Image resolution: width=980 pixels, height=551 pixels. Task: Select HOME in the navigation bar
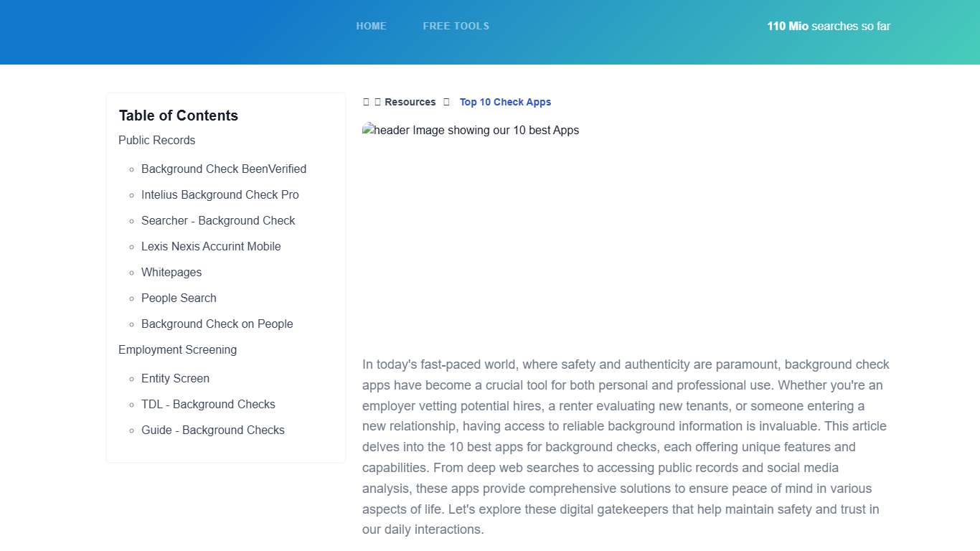pyautogui.click(x=371, y=26)
